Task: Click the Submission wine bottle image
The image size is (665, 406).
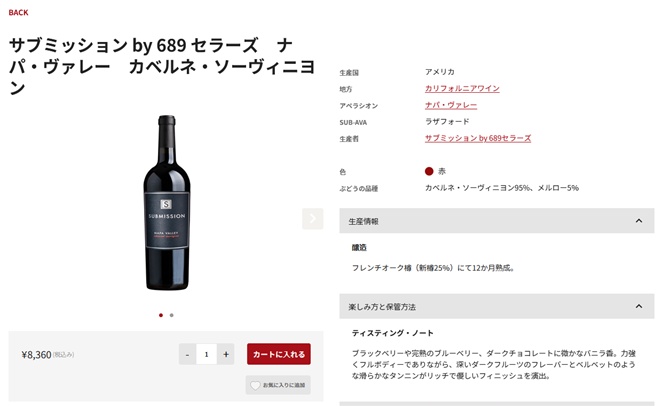Action: pyautogui.click(x=166, y=205)
